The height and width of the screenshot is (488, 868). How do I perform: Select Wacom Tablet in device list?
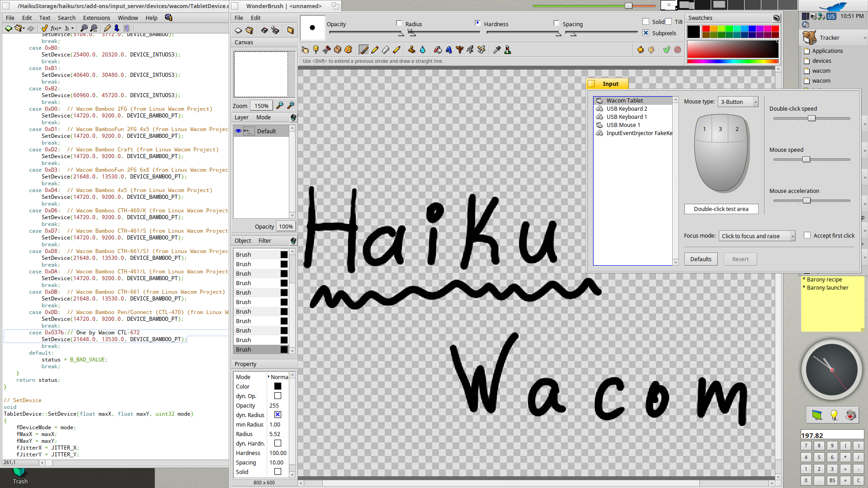point(633,100)
